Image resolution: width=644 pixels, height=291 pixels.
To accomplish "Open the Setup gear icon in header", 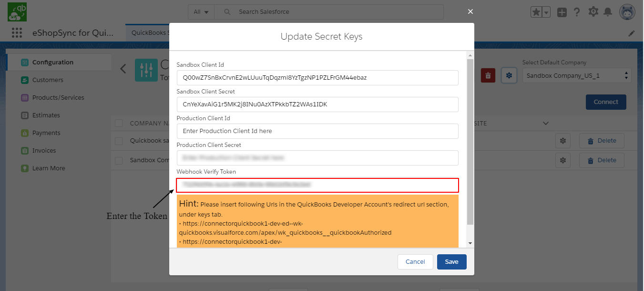I will click(x=593, y=12).
